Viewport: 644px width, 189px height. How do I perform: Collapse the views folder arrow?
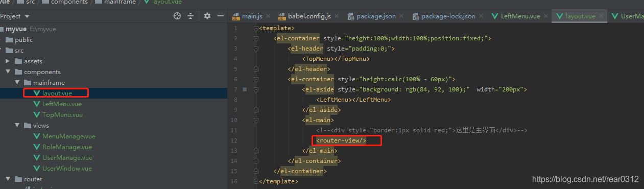(18, 126)
